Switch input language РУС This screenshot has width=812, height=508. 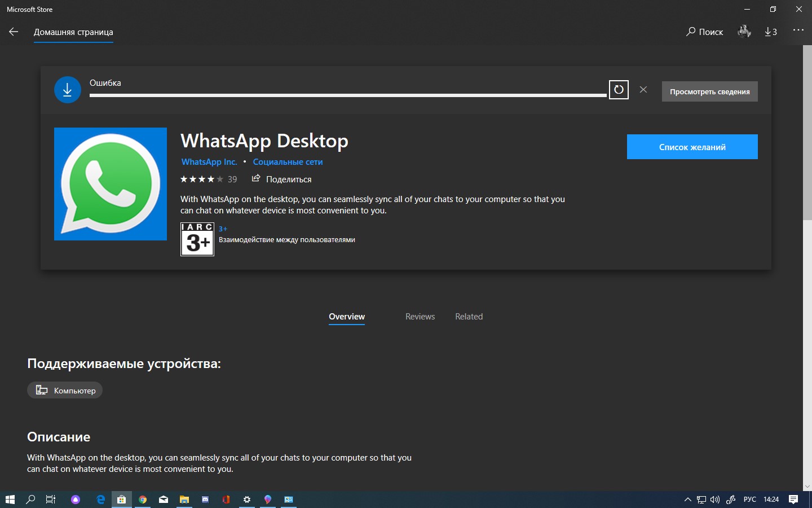[x=750, y=500]
